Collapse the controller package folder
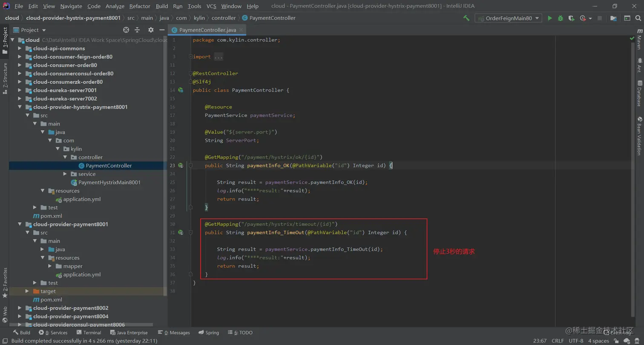 tap(65, 157)
